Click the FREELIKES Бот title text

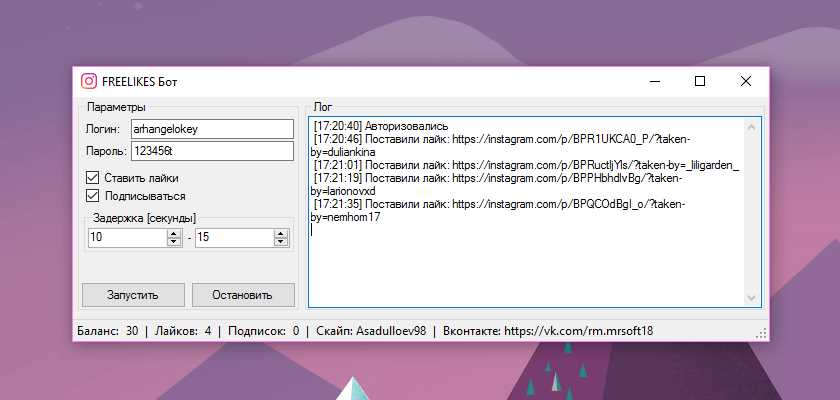click(x=139, y=82)
